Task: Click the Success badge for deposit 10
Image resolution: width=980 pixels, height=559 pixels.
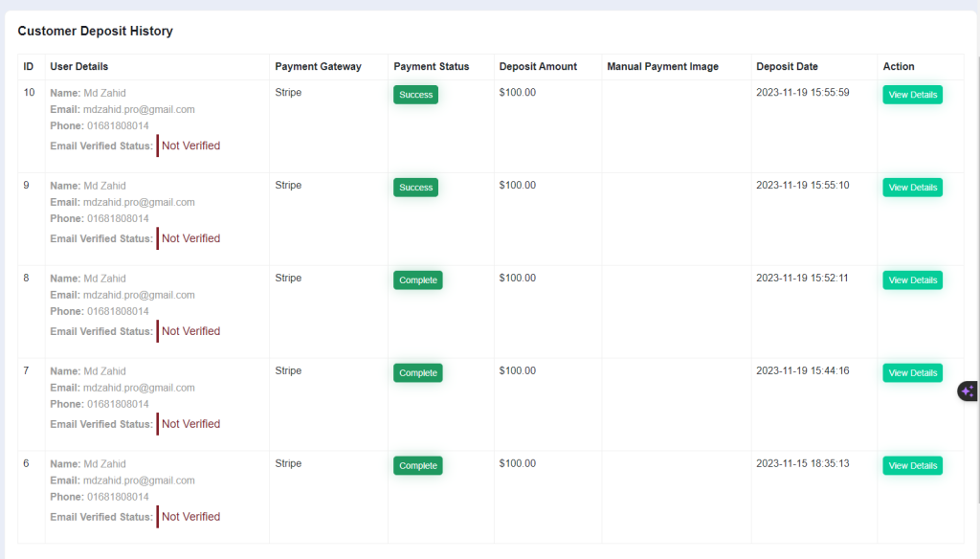Action: click(x=415, y=95)
